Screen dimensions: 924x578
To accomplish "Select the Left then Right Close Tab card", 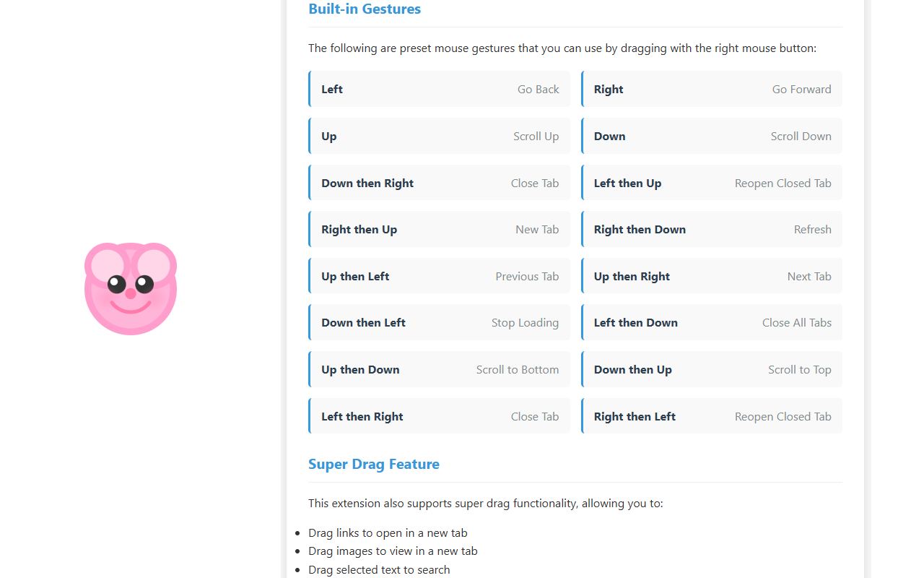I will tap(439, 416).
